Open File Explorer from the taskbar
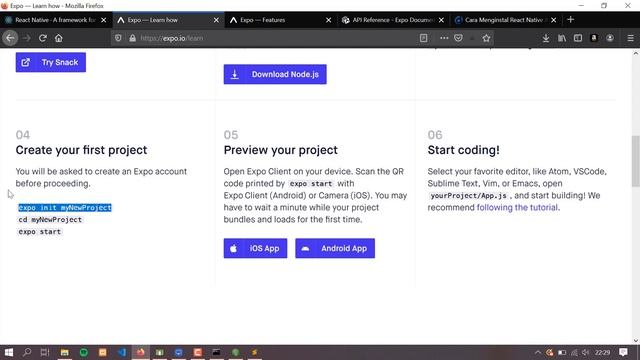The width and height of the screenshot is (640, 360). (x=64, y=352)
